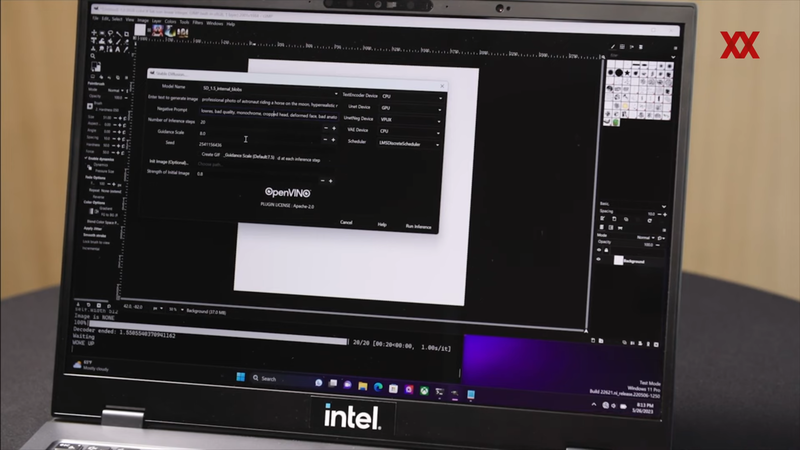The width and height of the screenshot is (800, 450).
Task: Close the Stable Diffusion dialog
Action: point(442,86)
